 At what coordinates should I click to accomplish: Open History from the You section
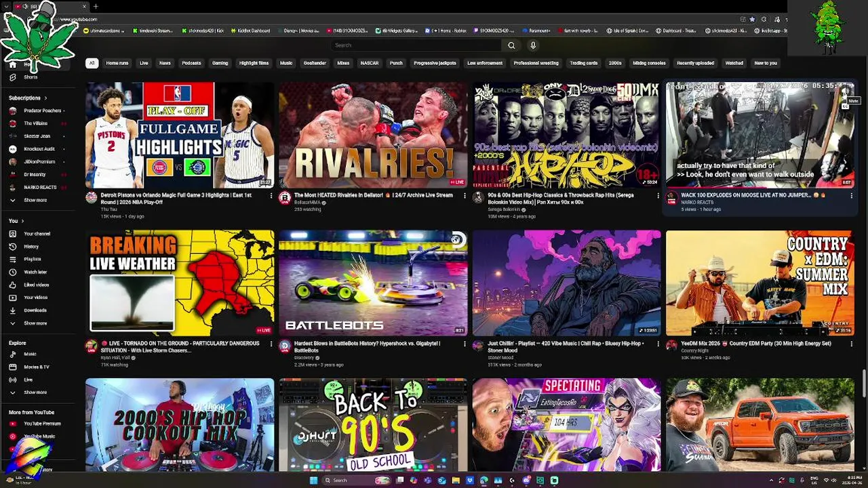point(31,246)
